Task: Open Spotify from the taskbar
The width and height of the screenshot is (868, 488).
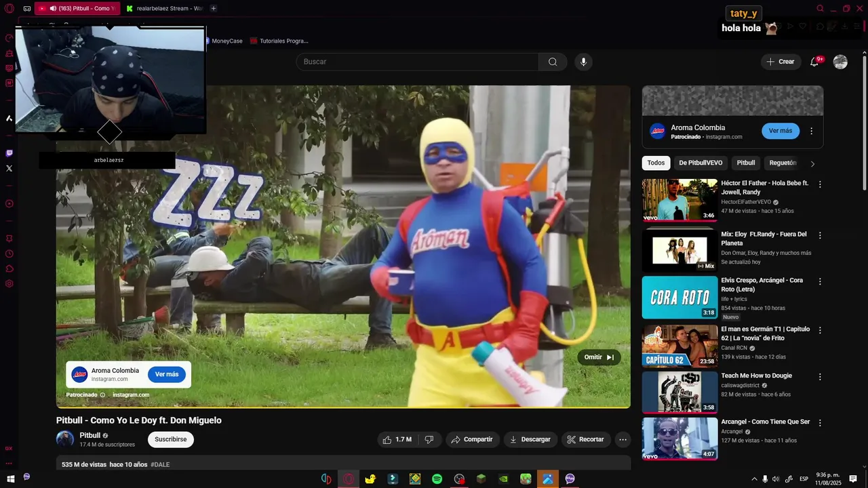Action: (437, 479)
